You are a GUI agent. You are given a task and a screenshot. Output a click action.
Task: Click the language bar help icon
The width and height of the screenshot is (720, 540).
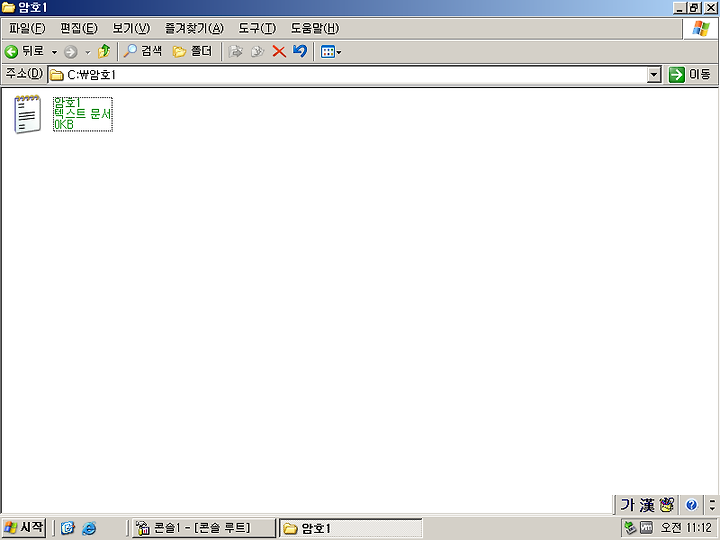(x=692, y=505)
